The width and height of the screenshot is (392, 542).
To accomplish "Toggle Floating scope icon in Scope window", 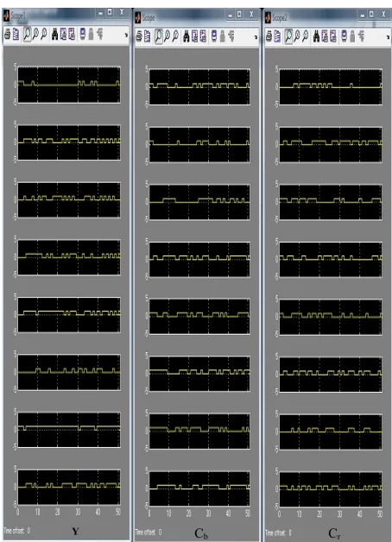I will pos(214,36).
